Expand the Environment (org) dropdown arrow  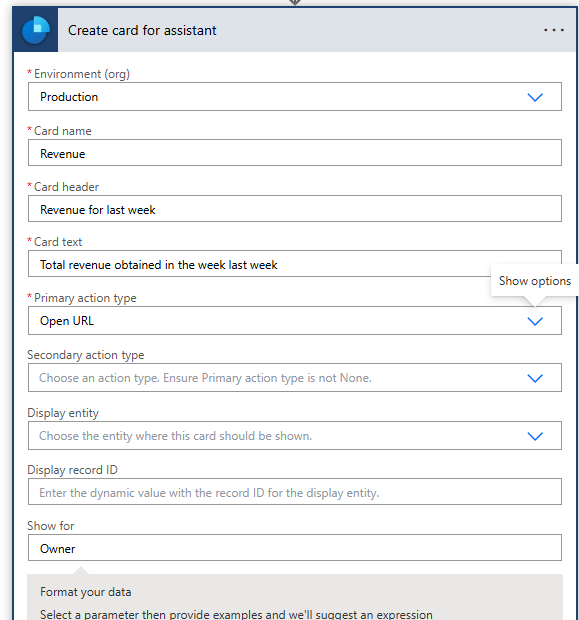(535, 97)
